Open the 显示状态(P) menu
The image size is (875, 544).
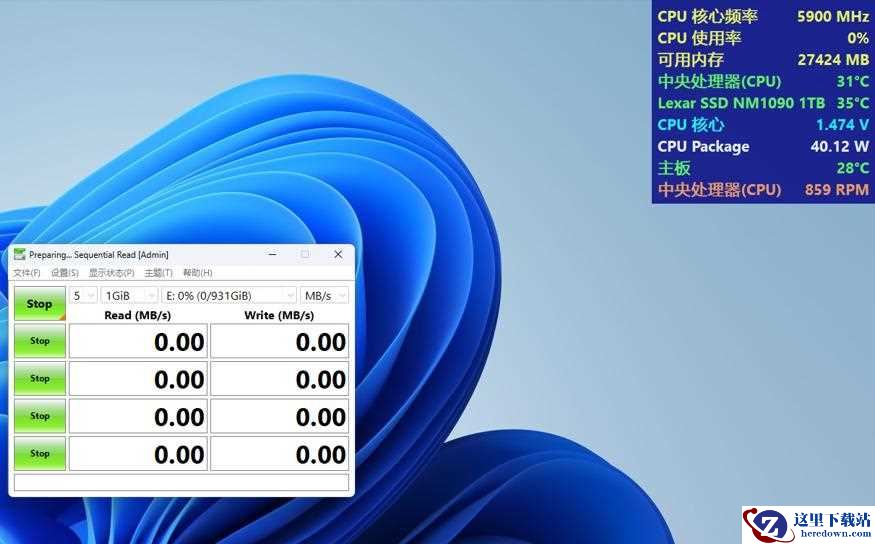coord(112,273)
